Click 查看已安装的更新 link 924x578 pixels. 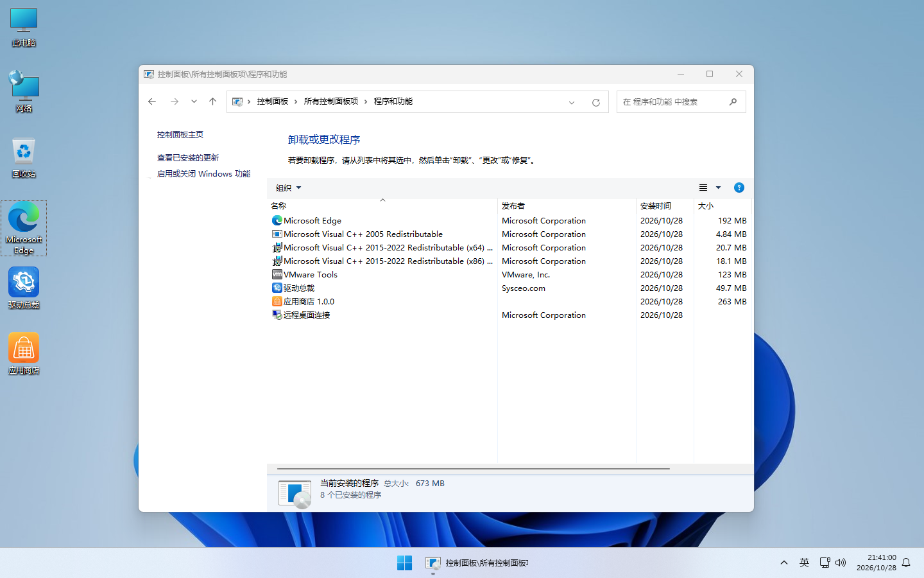point(188,158)
